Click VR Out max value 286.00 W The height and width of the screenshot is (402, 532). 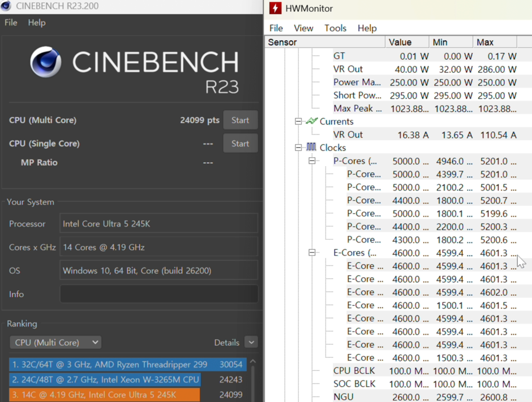(497, 70)
